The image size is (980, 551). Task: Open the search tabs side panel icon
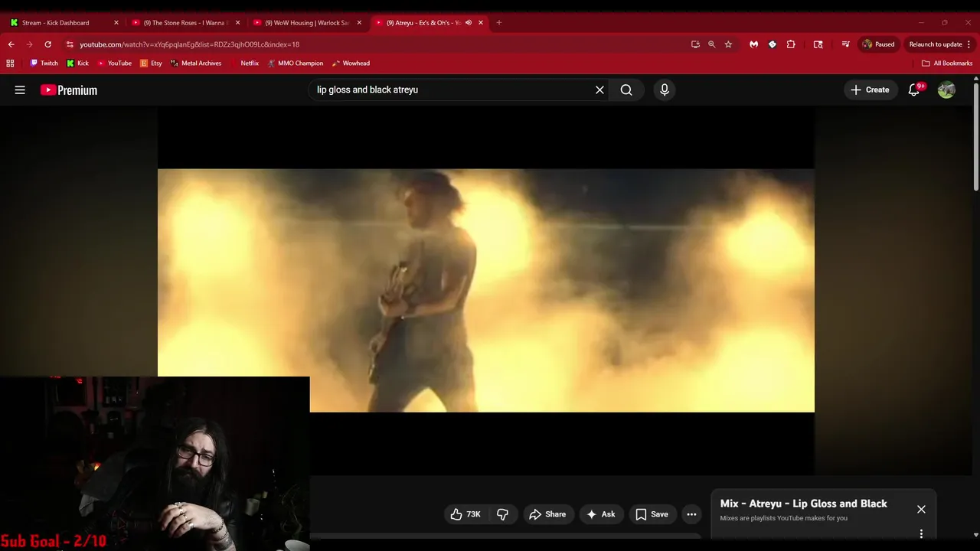[x=818, y=44]
